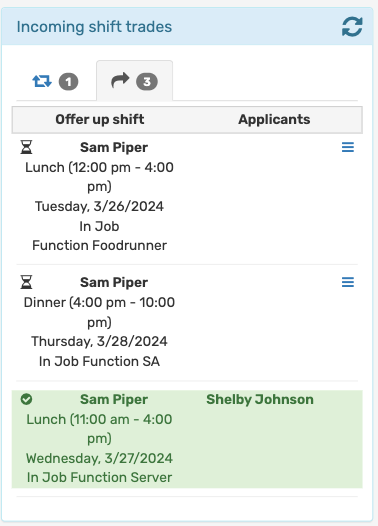Click the Offer up shift column header
Screen dimensions: 378x526
coord(100,119)
